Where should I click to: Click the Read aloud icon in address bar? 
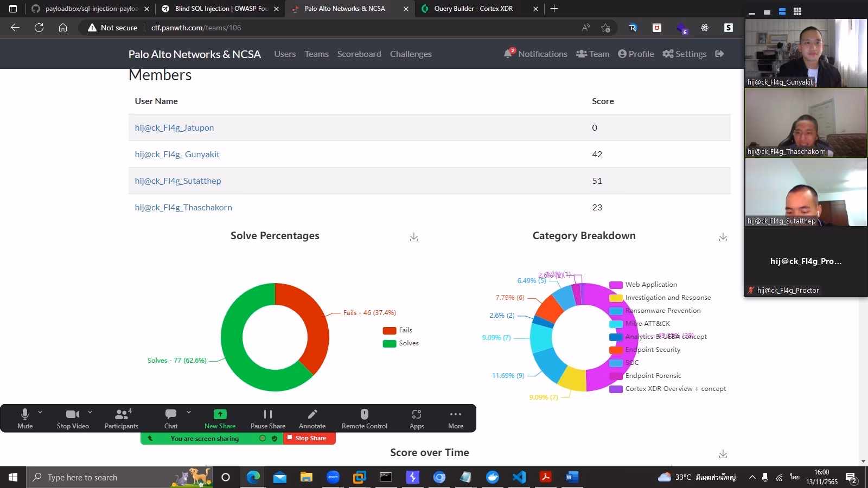(586, 28)
